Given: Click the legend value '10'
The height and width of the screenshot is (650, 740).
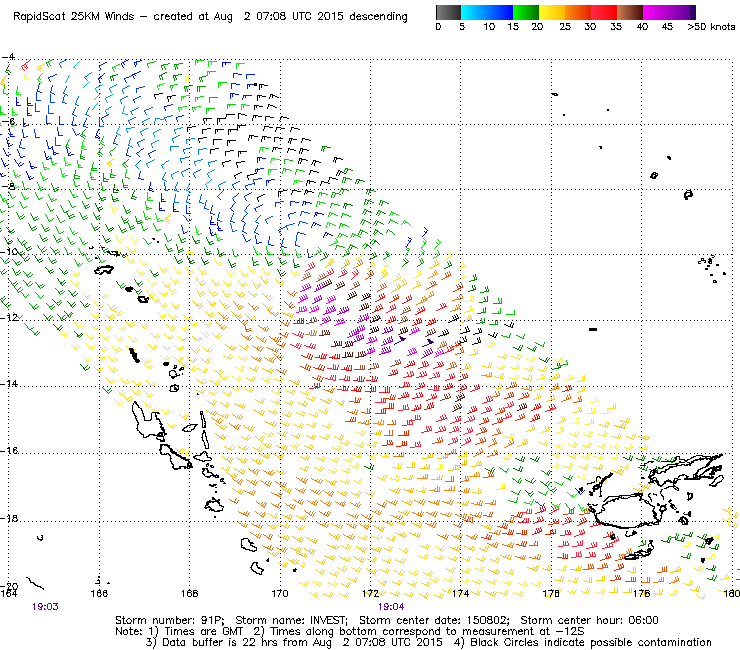Looking at the screenshot, I should pos(489,27).
